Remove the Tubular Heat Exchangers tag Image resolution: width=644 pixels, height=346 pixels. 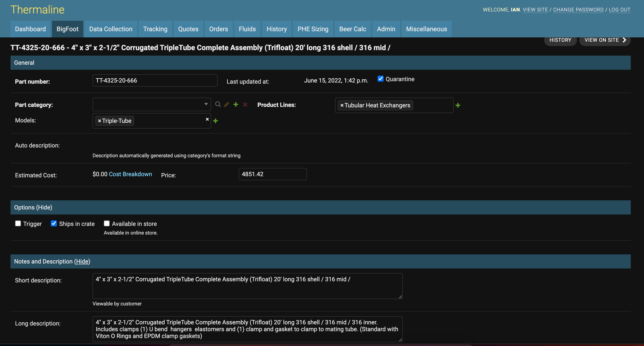pos(342,106)
